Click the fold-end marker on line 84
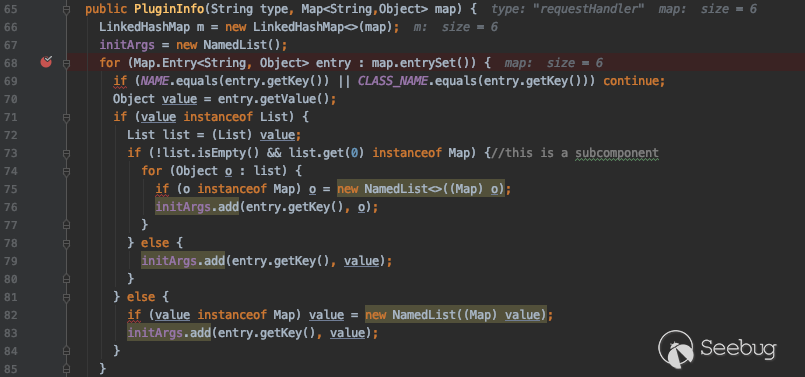This screenshot has width=805, height=377. pos(66,351)
